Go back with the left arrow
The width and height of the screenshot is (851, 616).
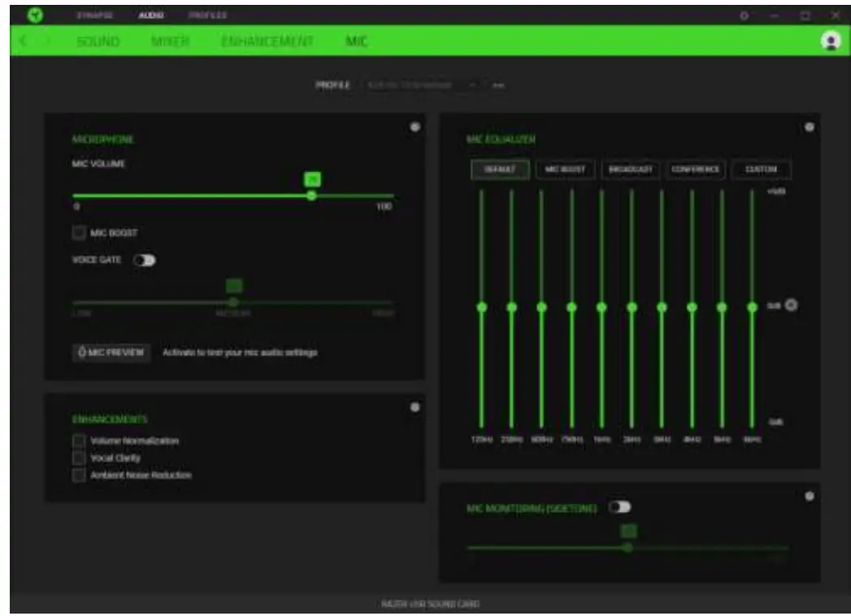[24, 41]
